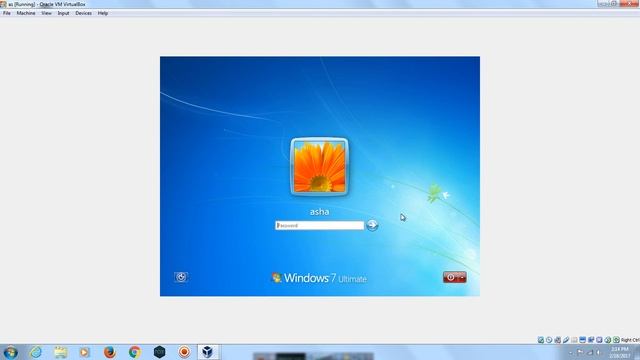Launch Internet Explorer from the taskbar
This screenshot has height=360, width=640.
click(36, 352)
